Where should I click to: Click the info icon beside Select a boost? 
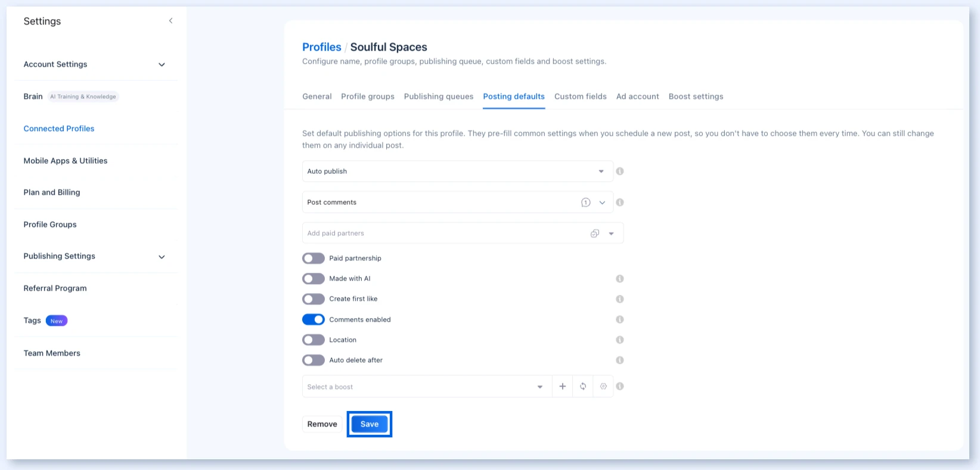tap(620, 387)
